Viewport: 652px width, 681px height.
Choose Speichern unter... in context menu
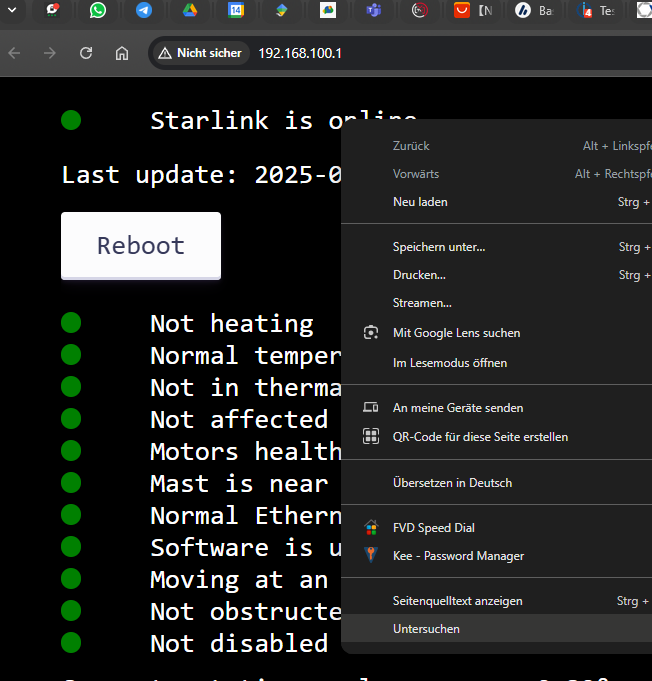[x=496, y=247]
